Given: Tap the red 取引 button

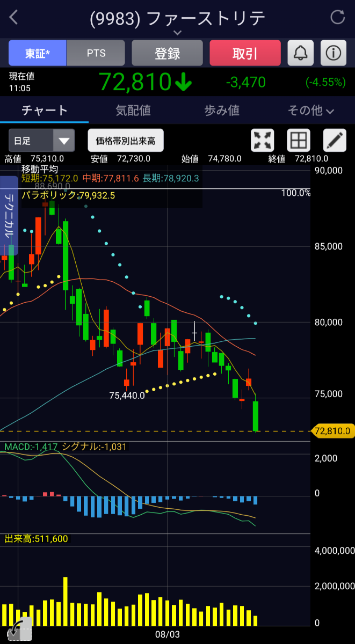Looking at the screenshot, I should (x=245, y=53).
